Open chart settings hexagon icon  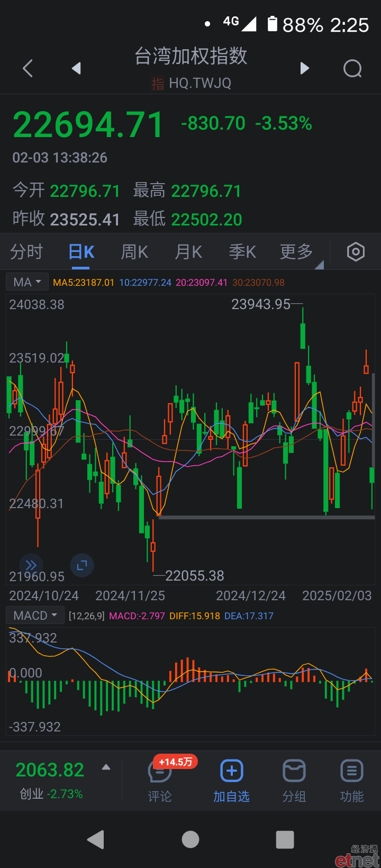356,252
